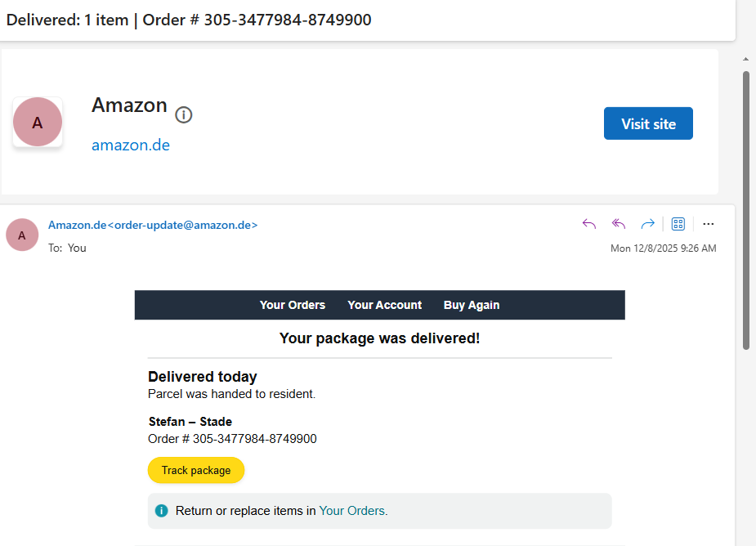This screenshot has width=756, height=546.
Task: Click the scrollbar up arrow
Action: (745, 59)
